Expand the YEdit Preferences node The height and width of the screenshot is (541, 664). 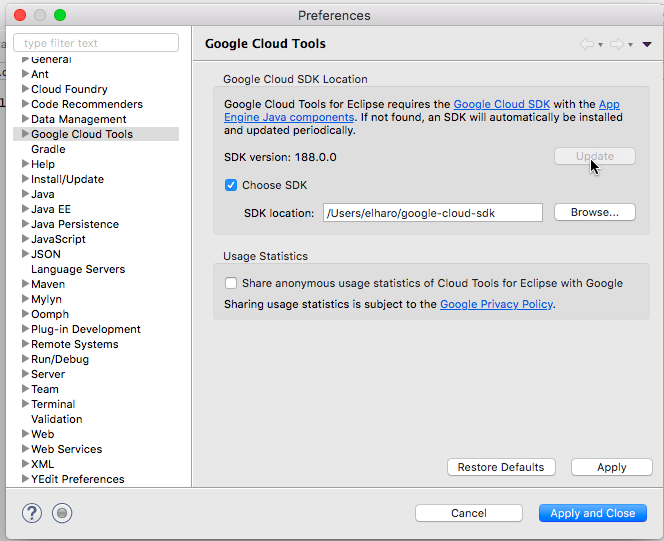click(25, 479)
